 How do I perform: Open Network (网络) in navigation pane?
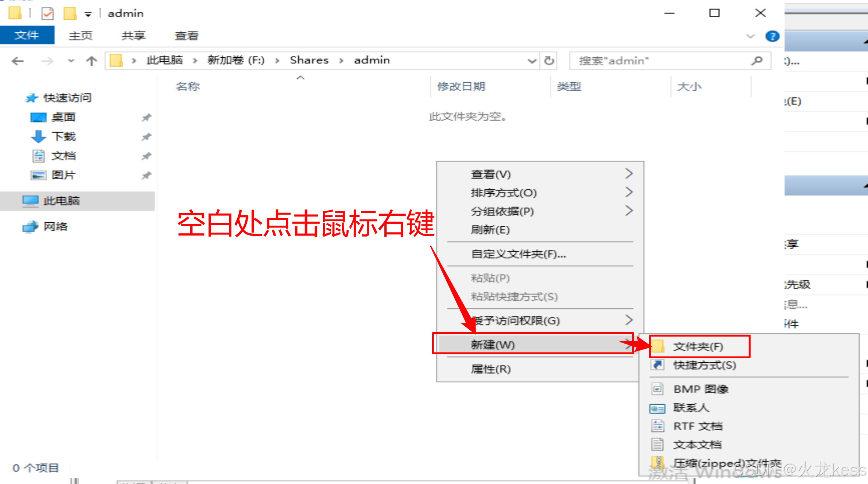tap(55, 226)
